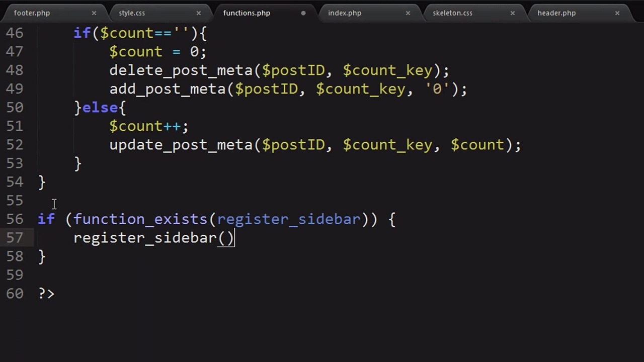This screenshot has height=362, width=644.
Task: Click line number 54 in gutter
Action: (15, 182)
